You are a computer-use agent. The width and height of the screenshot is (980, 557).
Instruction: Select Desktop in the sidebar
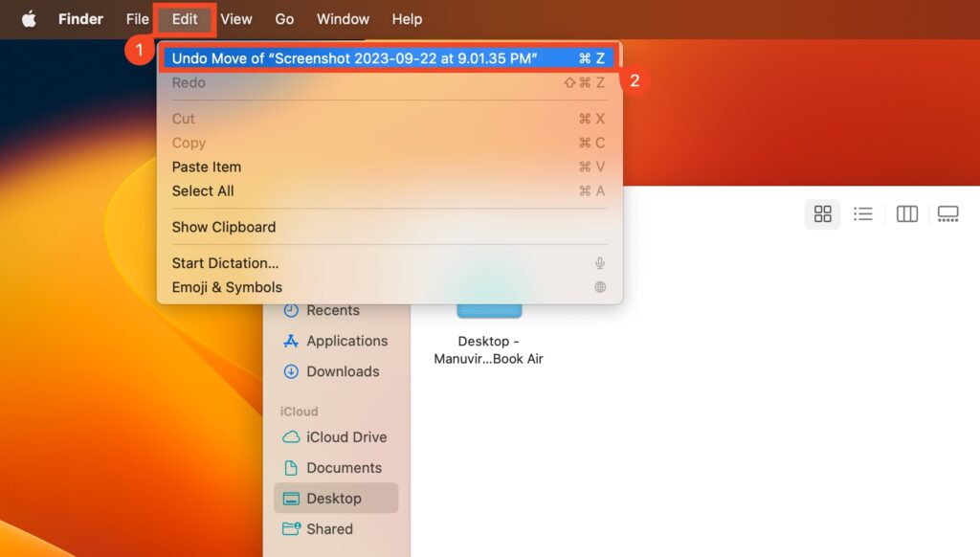[x=332, y=498]
